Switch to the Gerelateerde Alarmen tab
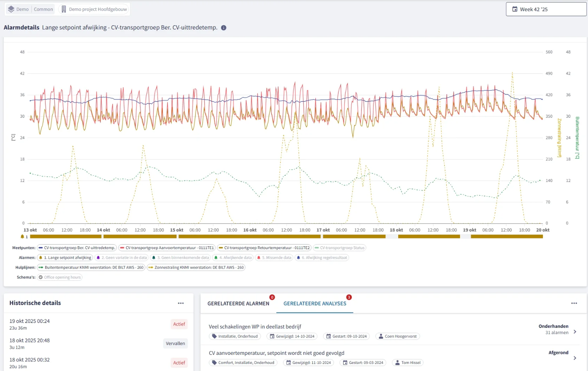 tap(238, 303)
